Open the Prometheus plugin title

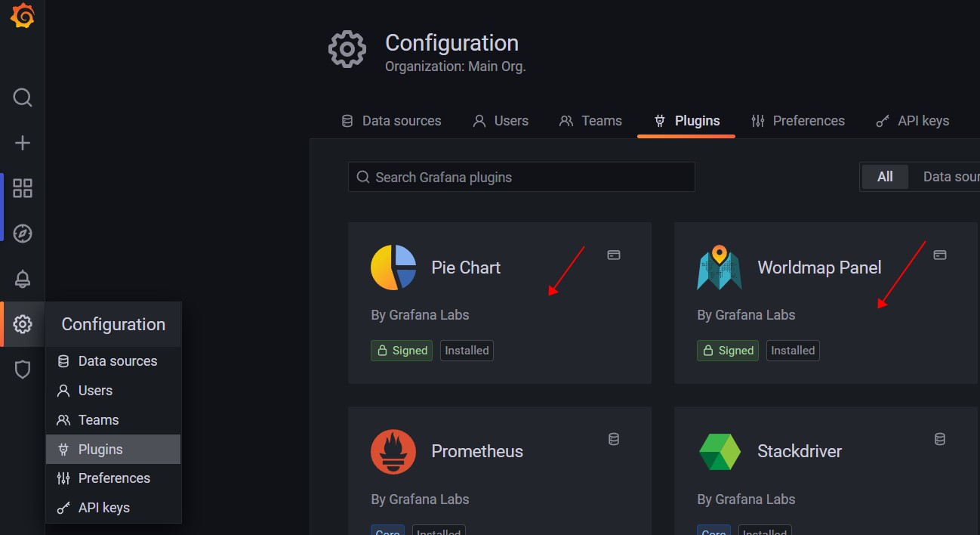pyautogui.click(x=477, y=451)
